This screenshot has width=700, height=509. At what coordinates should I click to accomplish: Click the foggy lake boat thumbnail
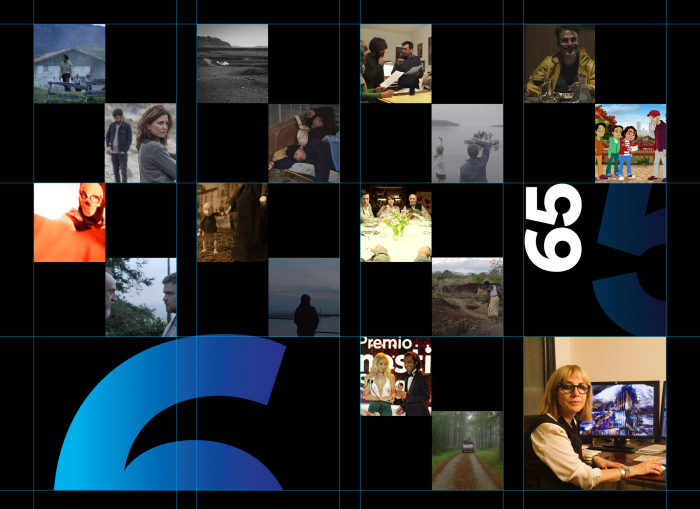pyautogui.click(x=467, y=143)
